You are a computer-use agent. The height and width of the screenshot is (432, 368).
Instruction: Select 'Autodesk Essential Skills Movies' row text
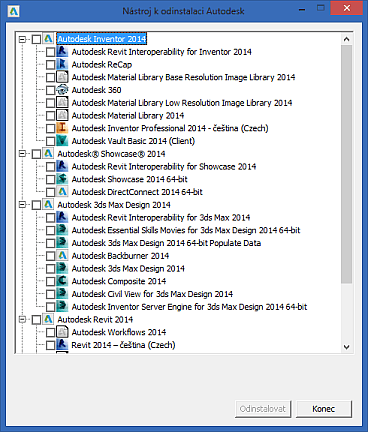tap(186, 230)
